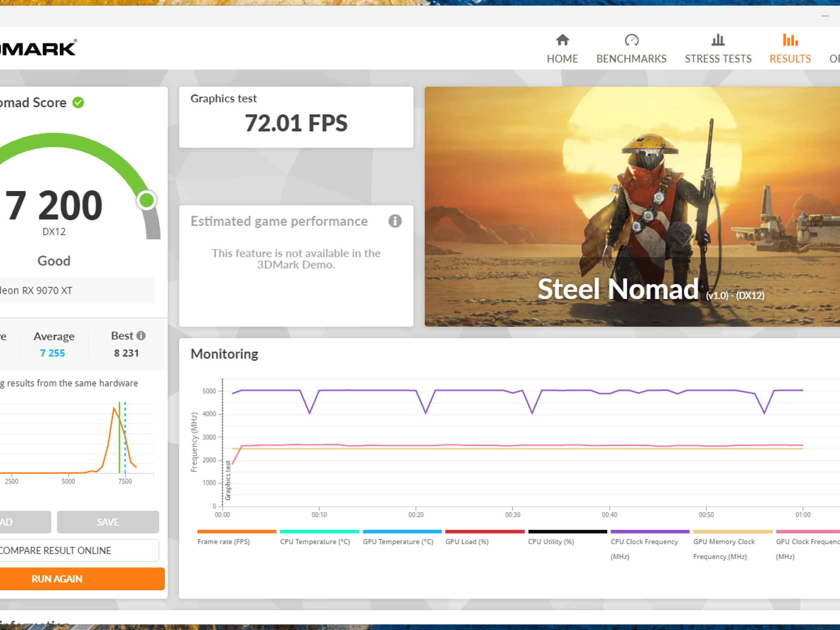Click the 3DMark Demo unavailable message
The width and height of the screenshot is (840, 630).
(296, 259)
